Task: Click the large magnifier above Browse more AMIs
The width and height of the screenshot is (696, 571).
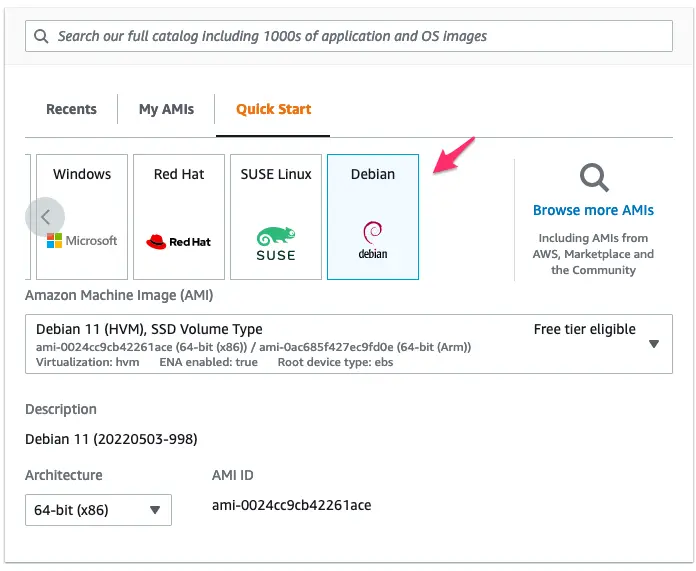Action: point(594,178)
